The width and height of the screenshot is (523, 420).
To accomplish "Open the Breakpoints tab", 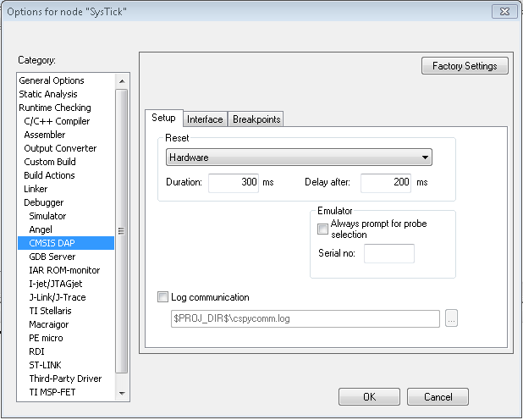I will pos(256,119).
